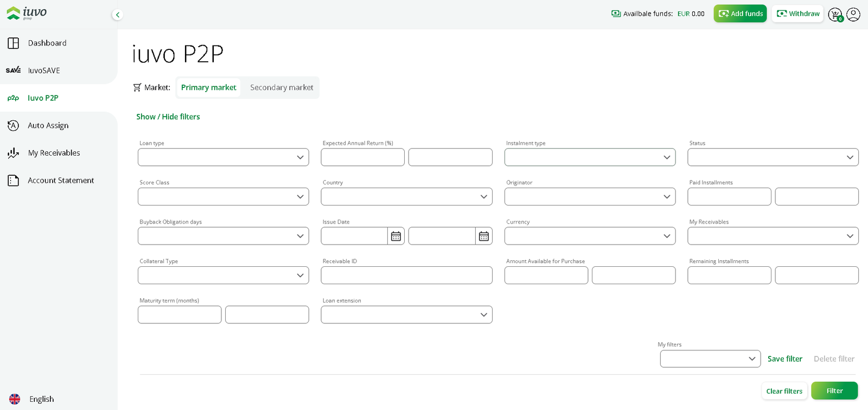Open the My filters dropdown

710,358
